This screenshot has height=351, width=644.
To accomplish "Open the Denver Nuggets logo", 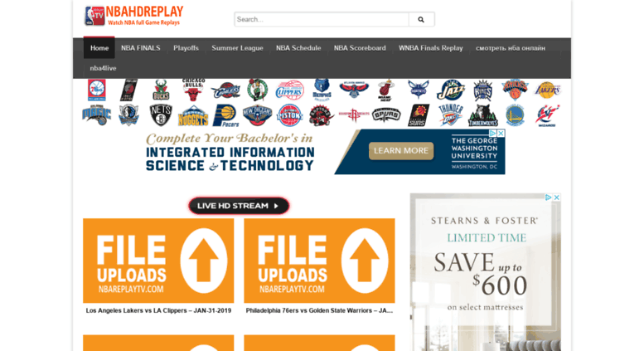I will point(193,115).
